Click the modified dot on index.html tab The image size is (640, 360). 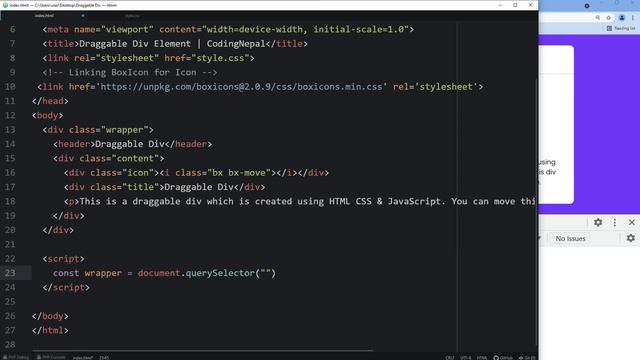(x=83, y=16)
